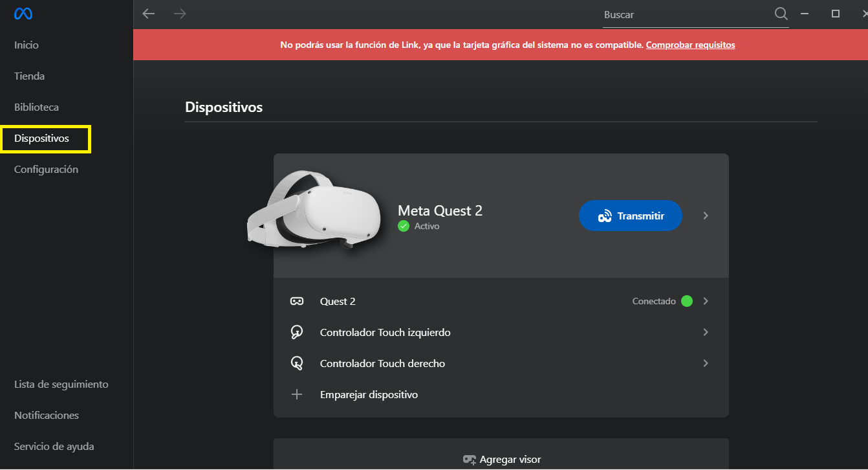
Task: Click the Dispositivos page heading
Action: tap(224, 107)
